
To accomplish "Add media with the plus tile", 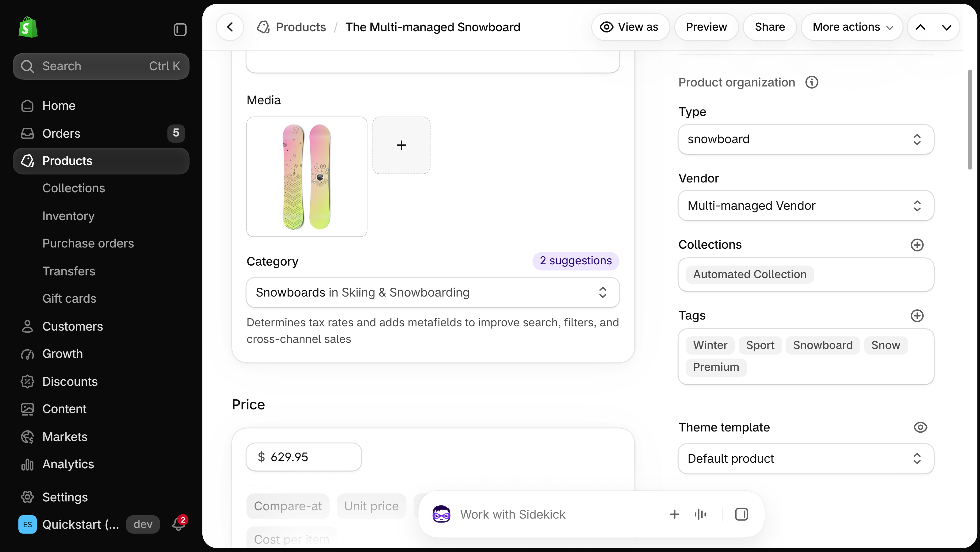I will (x=401, y=145).
